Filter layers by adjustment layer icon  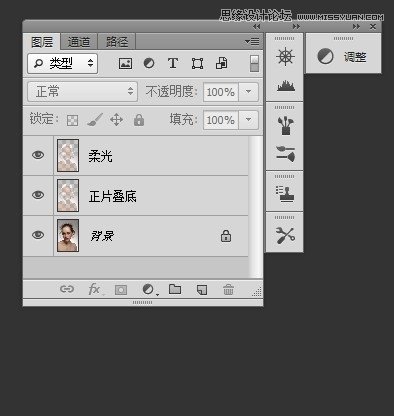(x=149, y=63)
